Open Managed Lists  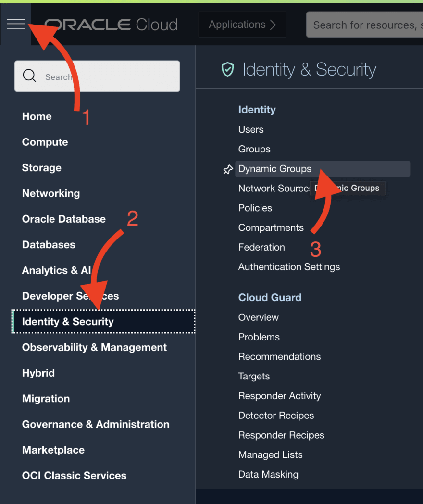[270, 455]
